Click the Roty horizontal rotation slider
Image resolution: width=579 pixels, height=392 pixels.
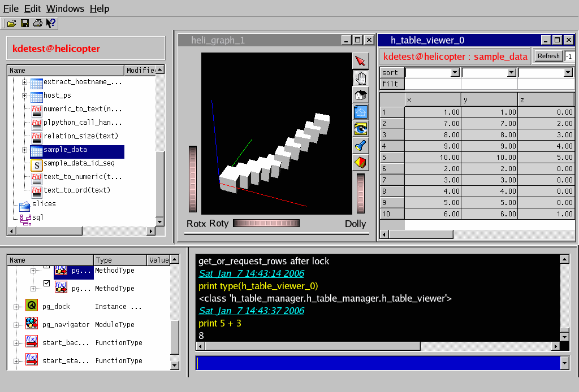point(266,223)
